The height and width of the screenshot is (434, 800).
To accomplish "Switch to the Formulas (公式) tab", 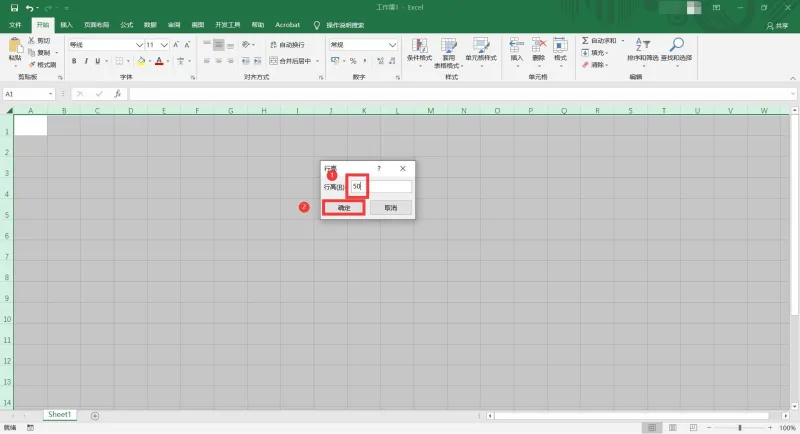I will 127,24.
